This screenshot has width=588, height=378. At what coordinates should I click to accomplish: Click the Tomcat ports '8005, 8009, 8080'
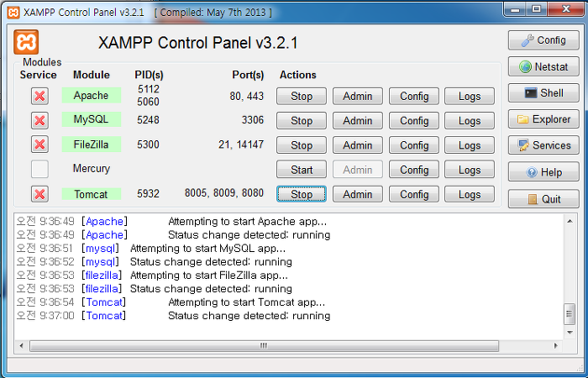(224, 192)
